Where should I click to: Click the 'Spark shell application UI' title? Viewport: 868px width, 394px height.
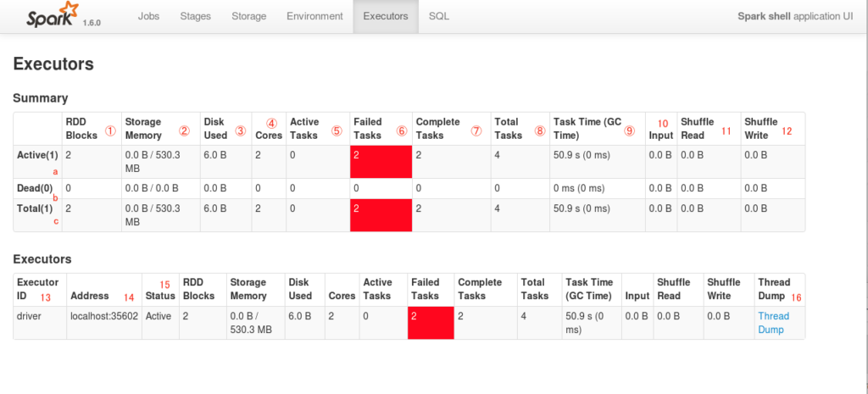click(x=795, y=16)
